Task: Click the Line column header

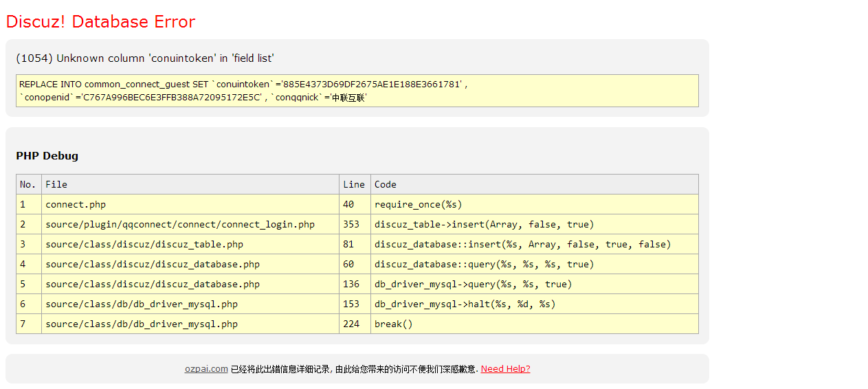Action: pos(354,184)
